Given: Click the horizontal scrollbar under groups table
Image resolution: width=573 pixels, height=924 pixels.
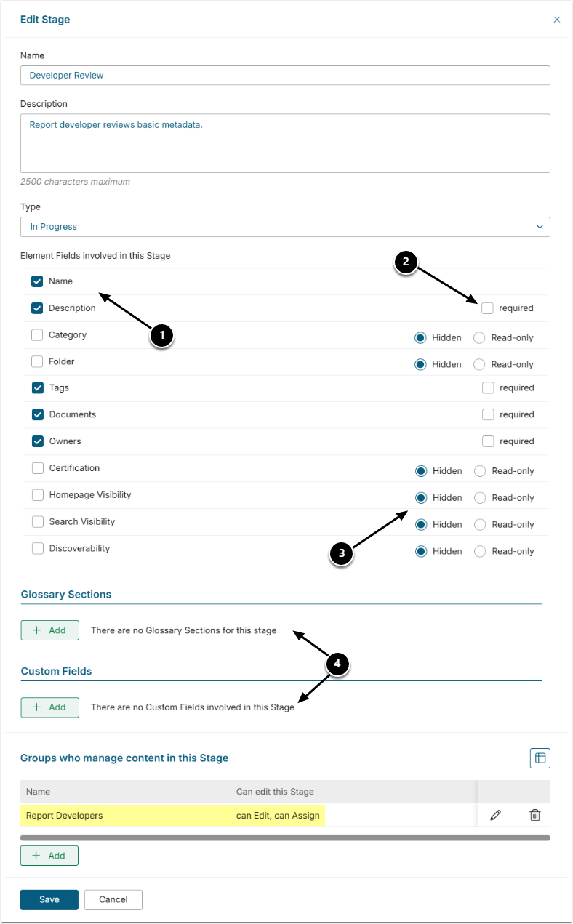Looking at the screenshot, I should (x=285, y=837).
